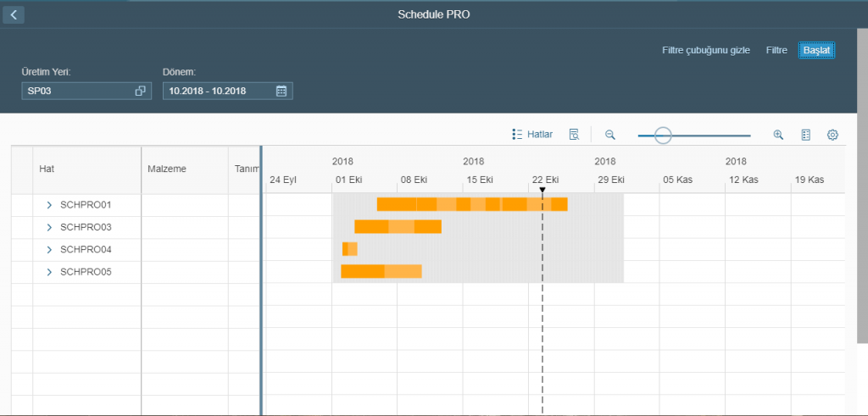The height and width of the screenshot is (416, 868).
Task: Click Filtre çubuğunu gizle link
Action: (x=706, y=50)
